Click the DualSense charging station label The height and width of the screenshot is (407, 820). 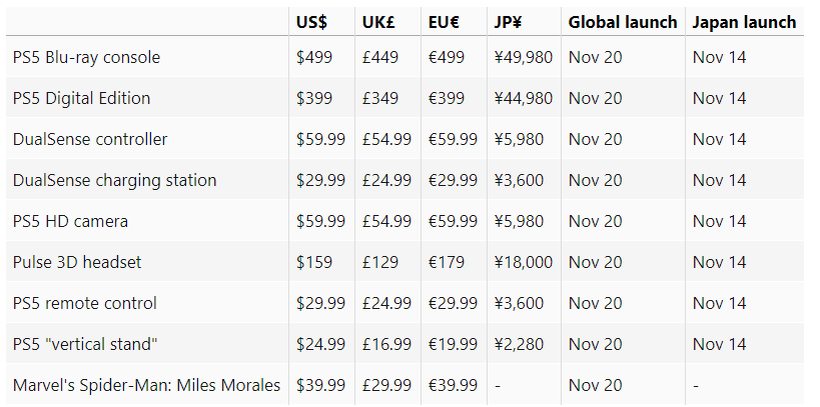point(114,180)
